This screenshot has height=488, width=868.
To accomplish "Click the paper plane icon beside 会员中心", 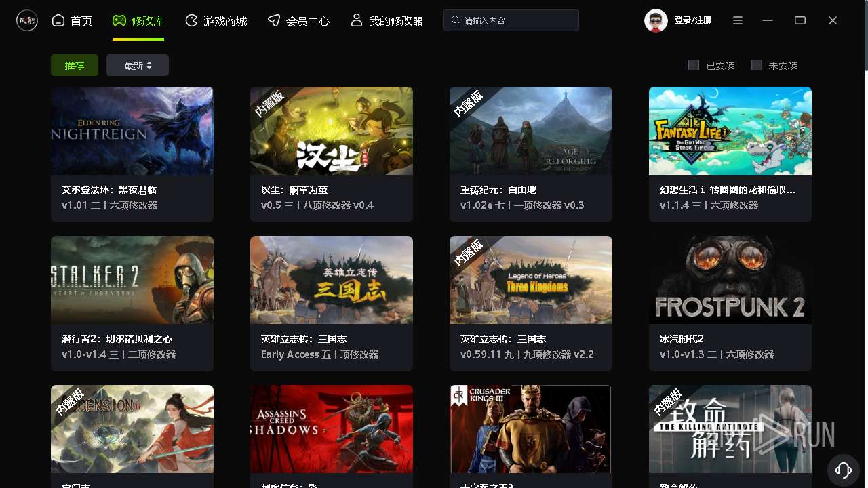I will coord(274,20).
